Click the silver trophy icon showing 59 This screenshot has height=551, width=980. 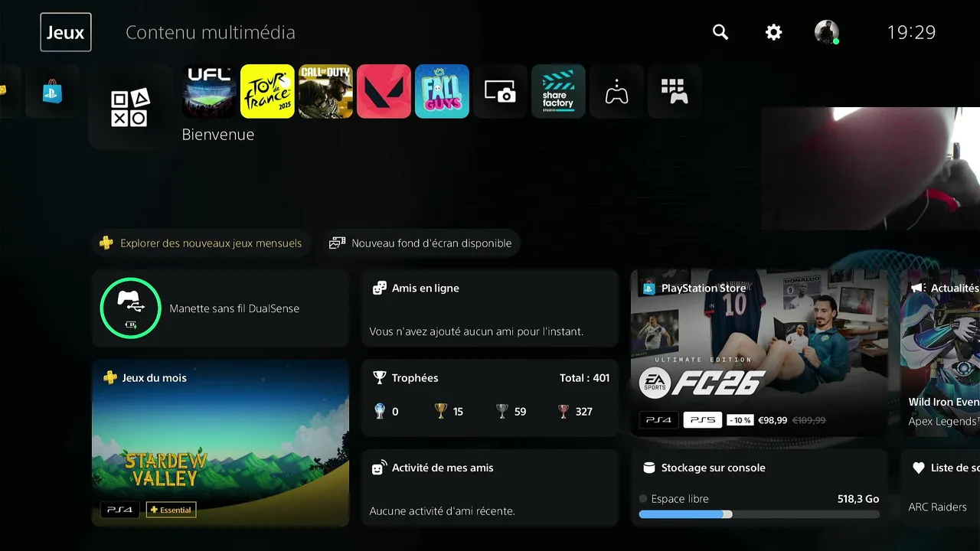tap(502, 411)
